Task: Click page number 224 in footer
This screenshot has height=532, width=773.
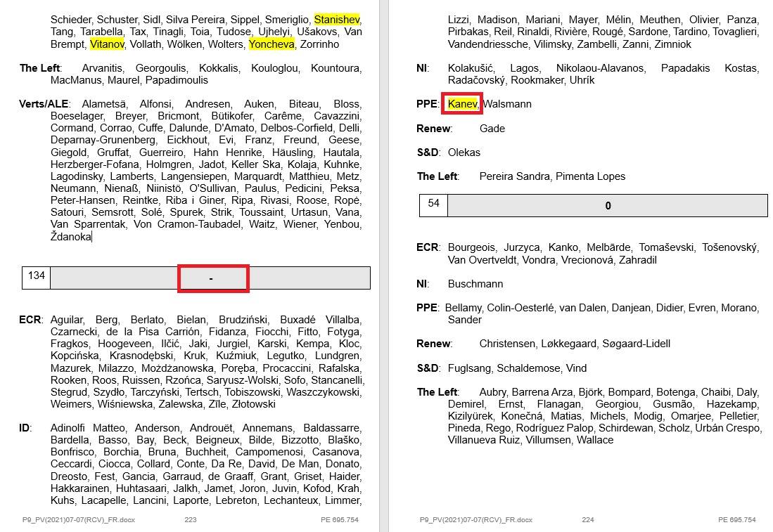Action: pos(587,520)
